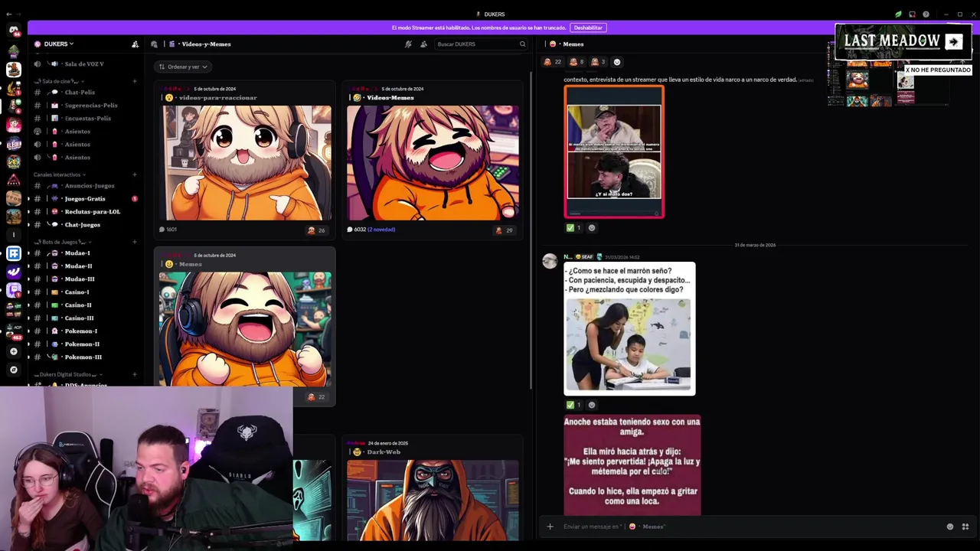Click the add reaction smiley under the marrón meme
The height and width of the screenshot is (551, 980).
pyautogui.click(x=591, y=405)
